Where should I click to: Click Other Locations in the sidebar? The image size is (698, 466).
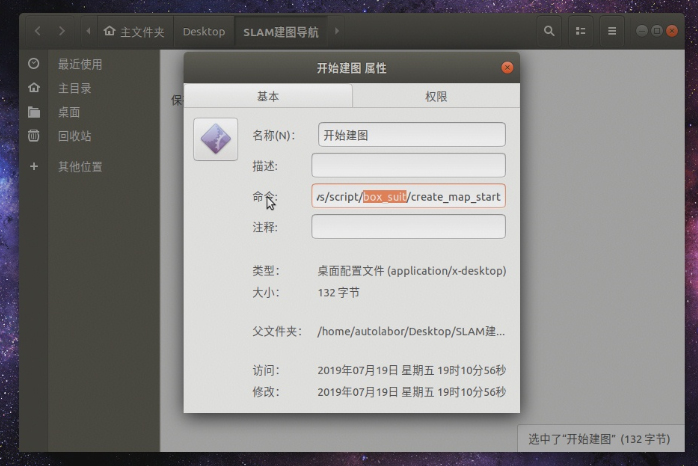point(79,167)
